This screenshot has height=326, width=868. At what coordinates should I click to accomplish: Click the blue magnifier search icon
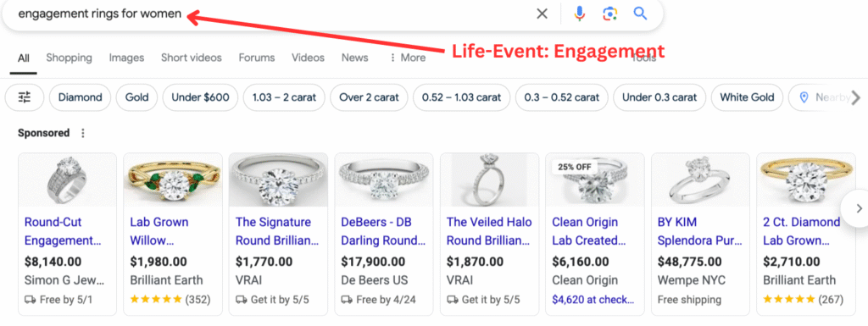641,14
